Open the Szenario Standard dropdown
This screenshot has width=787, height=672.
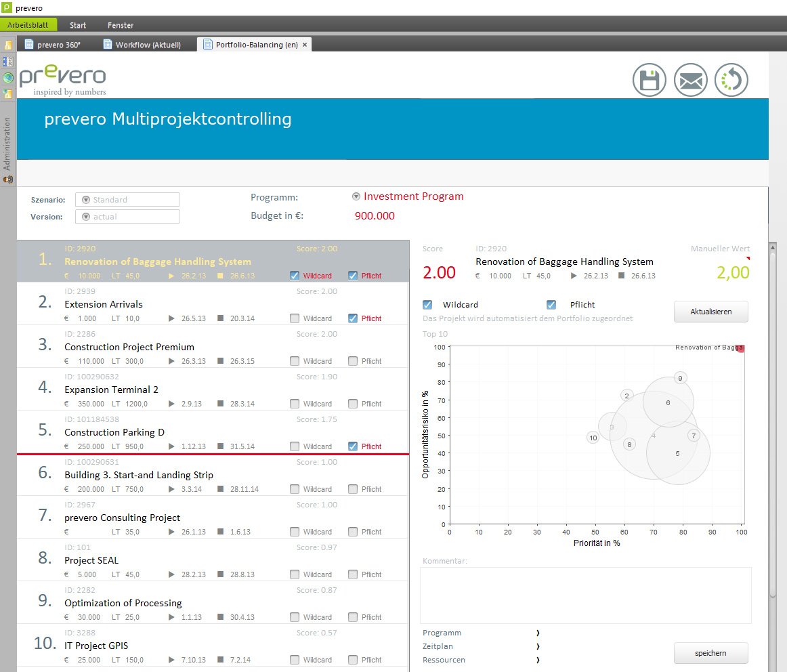[x=127, y=200]
